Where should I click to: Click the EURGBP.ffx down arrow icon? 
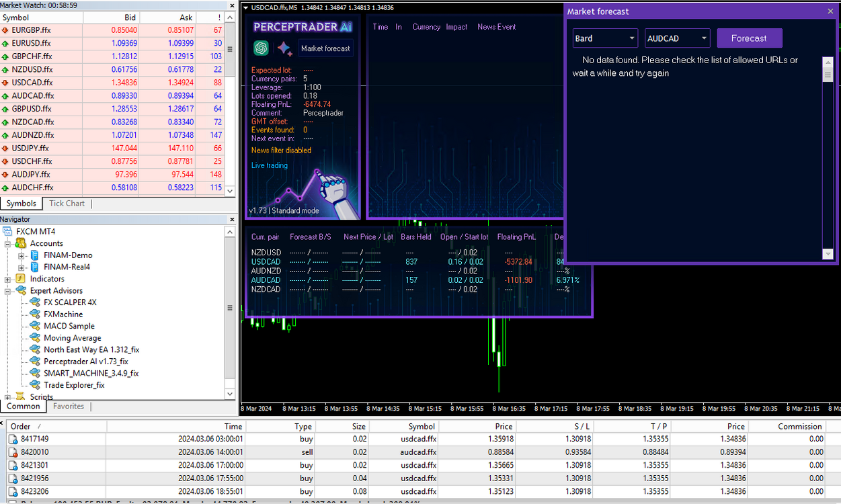pyautogui.click(x=5, y=30)
